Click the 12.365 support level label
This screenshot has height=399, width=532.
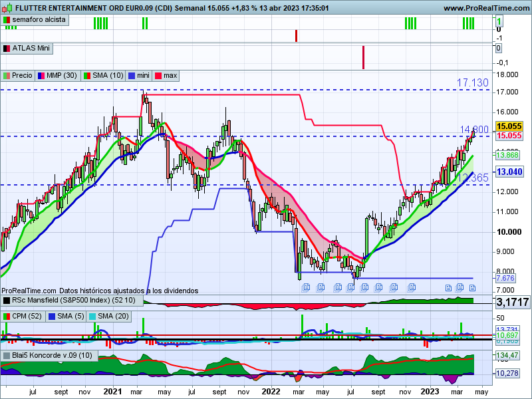click(x=473, y=178)
